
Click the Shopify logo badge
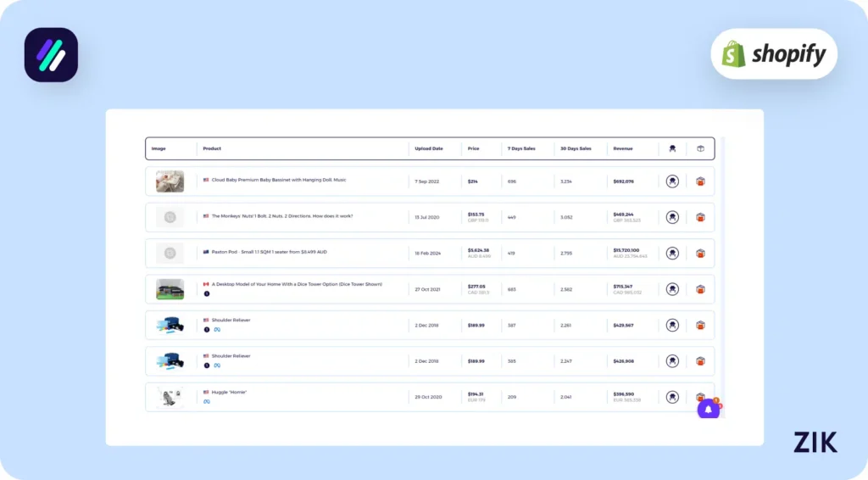point(774,54)
